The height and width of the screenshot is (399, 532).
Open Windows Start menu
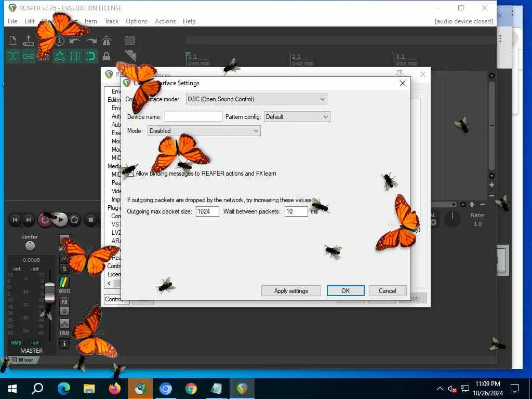[12, 389]
